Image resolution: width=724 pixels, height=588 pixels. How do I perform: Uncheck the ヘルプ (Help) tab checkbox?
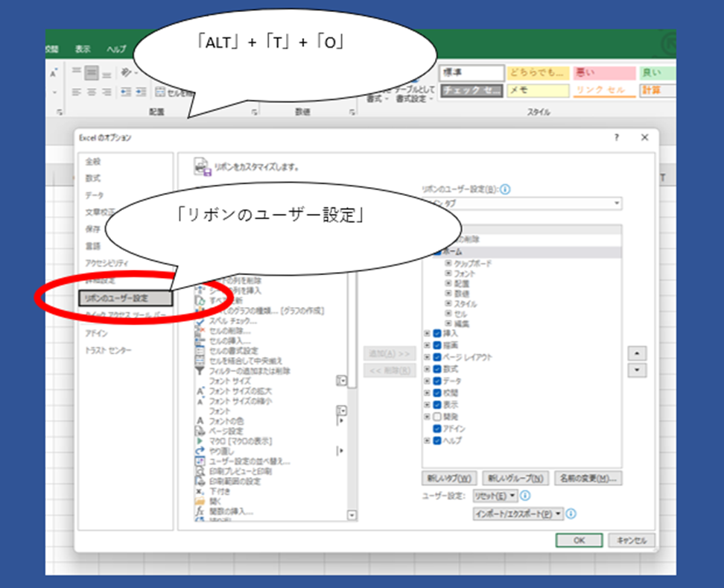pos(436,440)
